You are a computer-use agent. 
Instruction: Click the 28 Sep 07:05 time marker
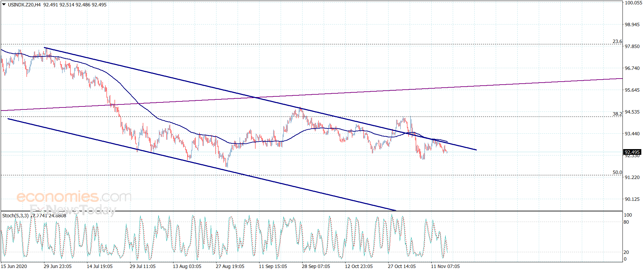pyautogui.click(x=316, y=266)
